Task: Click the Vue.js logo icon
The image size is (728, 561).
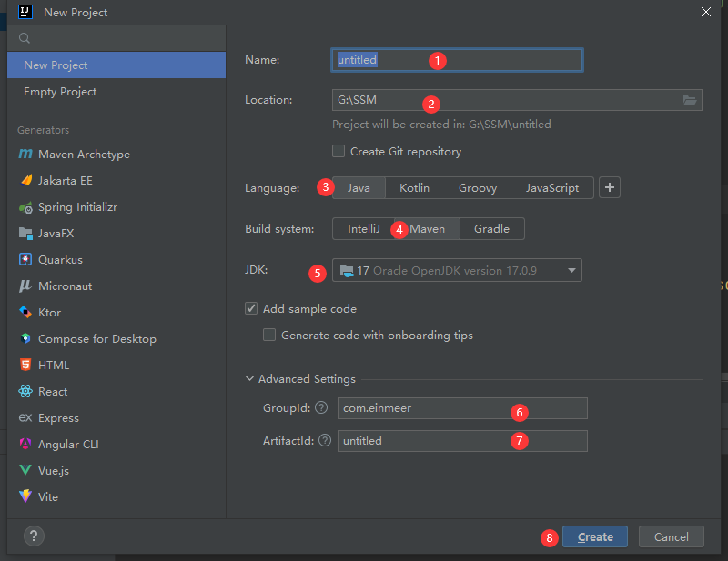Action: pyautogui.click(x=25, y=470)
